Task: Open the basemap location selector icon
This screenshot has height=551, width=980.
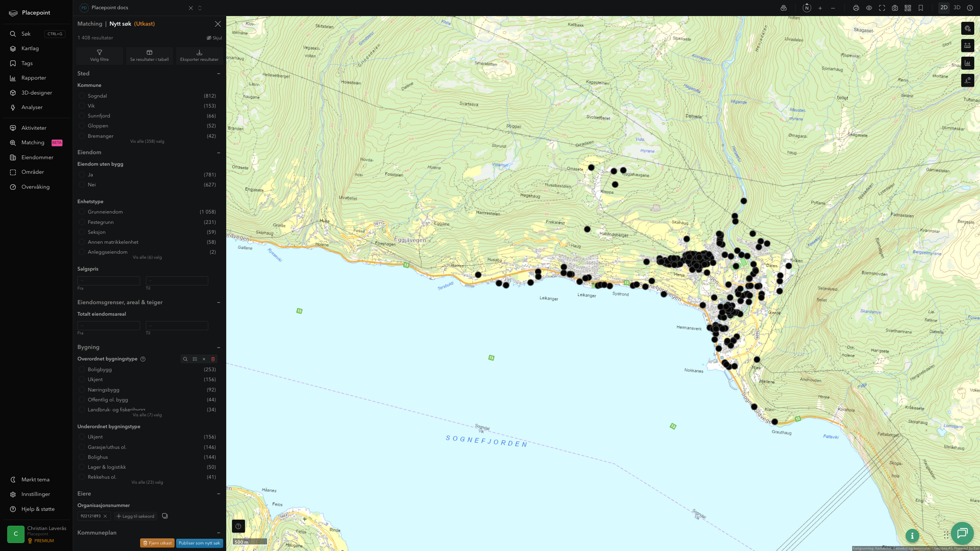Action: click(x=784, y=8)
